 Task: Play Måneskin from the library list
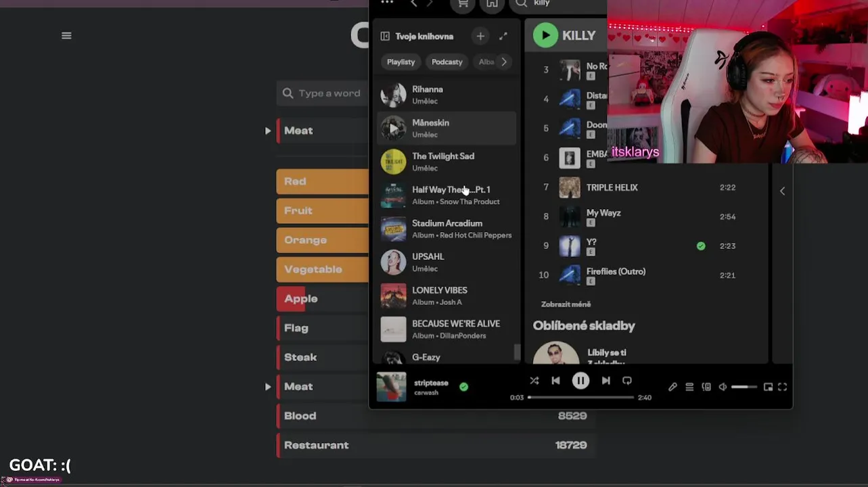(393, 128)
